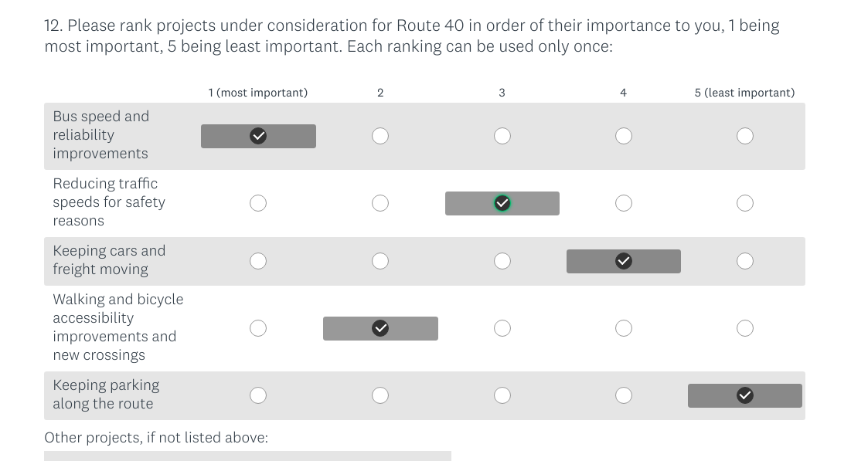Image resolution: width=868 pixels, height=461 pixels.
Task: Click the checkmark marking Reducing traffic speeds as 3
Action: 502,203
